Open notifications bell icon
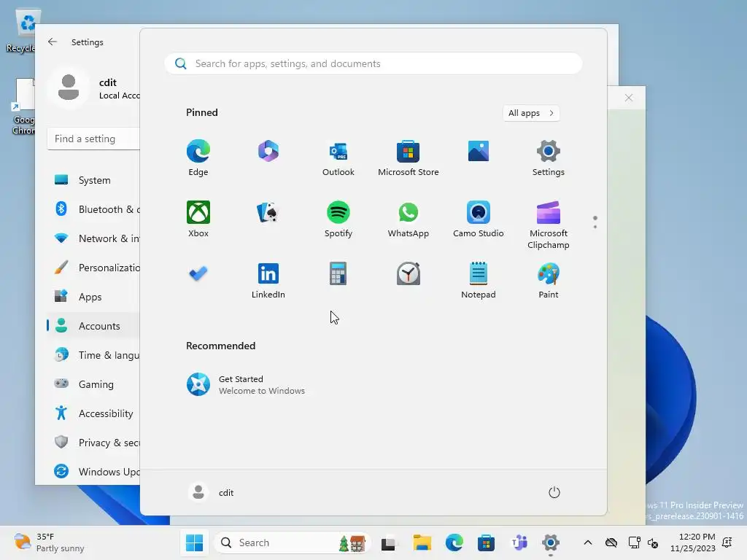The image size is (747, 560). (x=727, y=542)
